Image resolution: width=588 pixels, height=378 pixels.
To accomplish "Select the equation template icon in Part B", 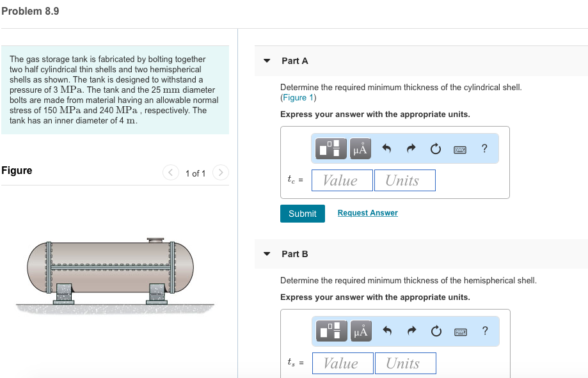I will coord(330,331).
